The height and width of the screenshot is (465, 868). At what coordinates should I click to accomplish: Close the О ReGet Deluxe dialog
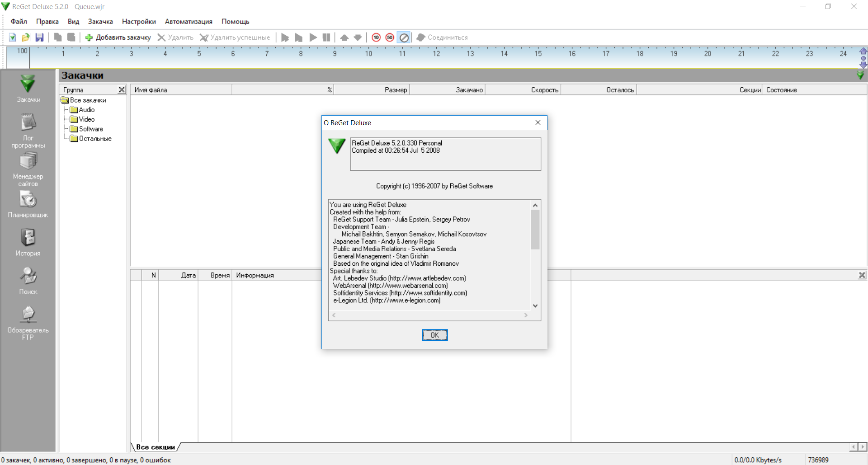tap(538, 122)
